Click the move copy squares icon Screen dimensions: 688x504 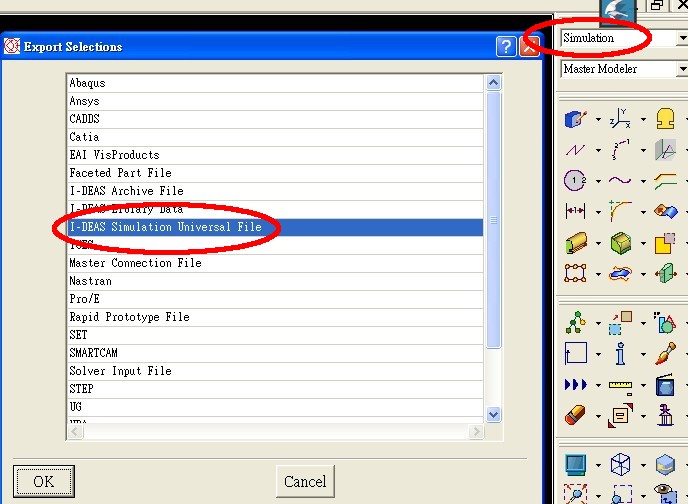pyautogui.click(x=620, y=323)
